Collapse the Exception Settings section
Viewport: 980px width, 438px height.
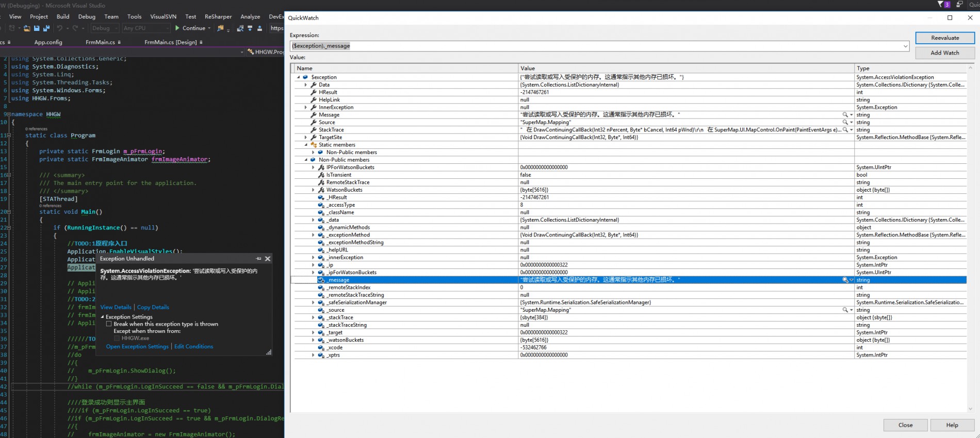tap(102, 317)
